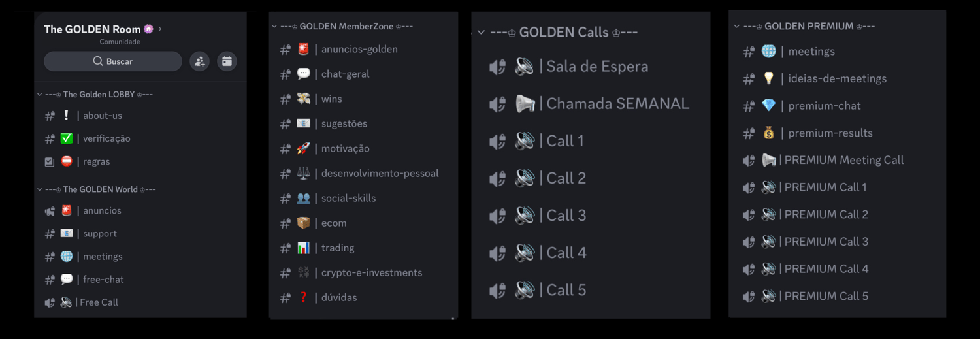Viewport: 980px width, 339px height.
Task: Open the events calendar icon
Action: coord(227,61)
